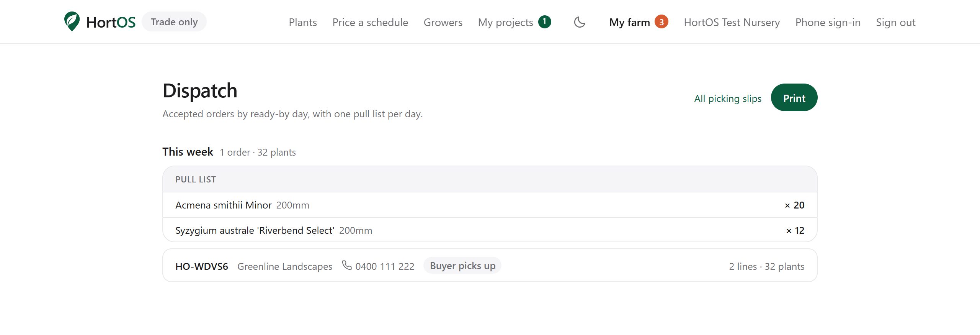Click the phone icon beside 0400 111 222
Screen dimensions: 980x335
pos(346,265)
